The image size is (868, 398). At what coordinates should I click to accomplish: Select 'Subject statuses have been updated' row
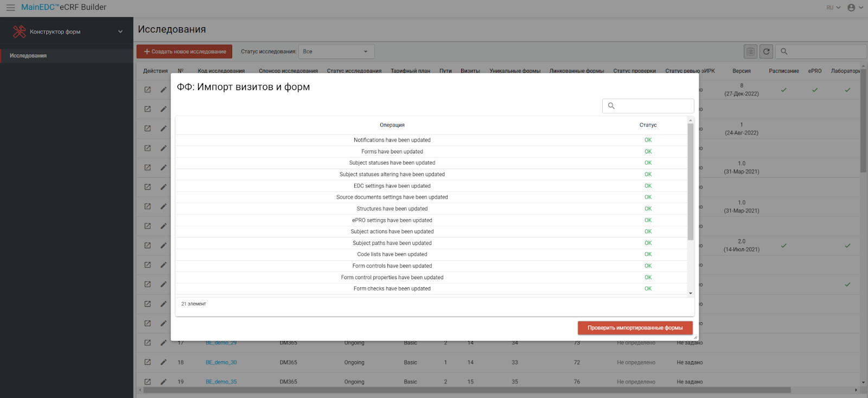pos(431,163)
